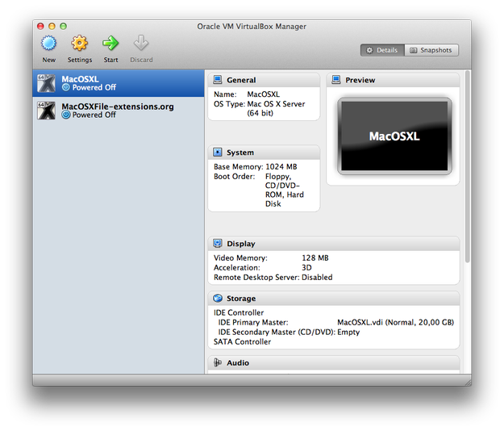Open the General section header
504x431 pixels.
point(264,80)
